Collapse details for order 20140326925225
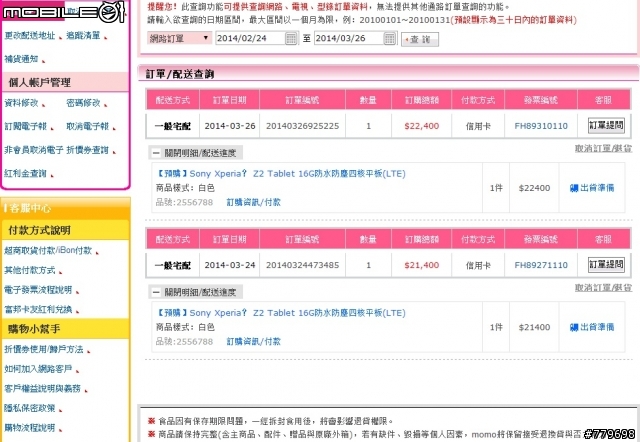This screenshot has width=640, height=442. pos(196,153)
